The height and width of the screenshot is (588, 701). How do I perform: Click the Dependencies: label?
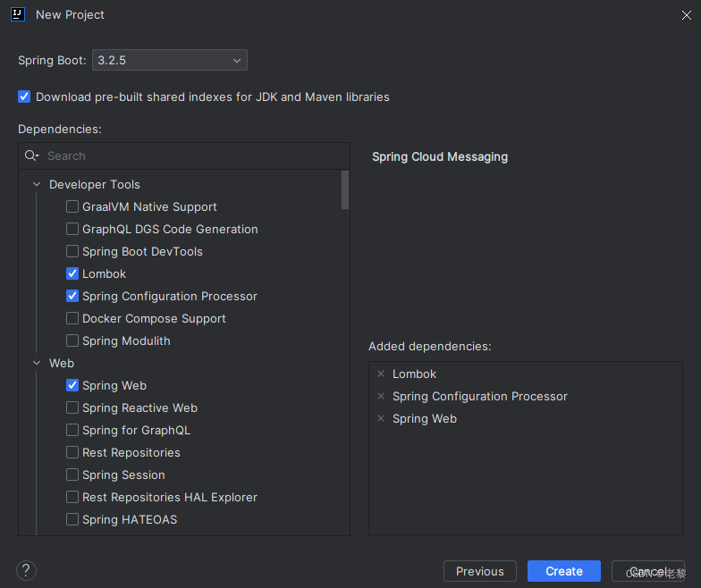click(59, 129)
